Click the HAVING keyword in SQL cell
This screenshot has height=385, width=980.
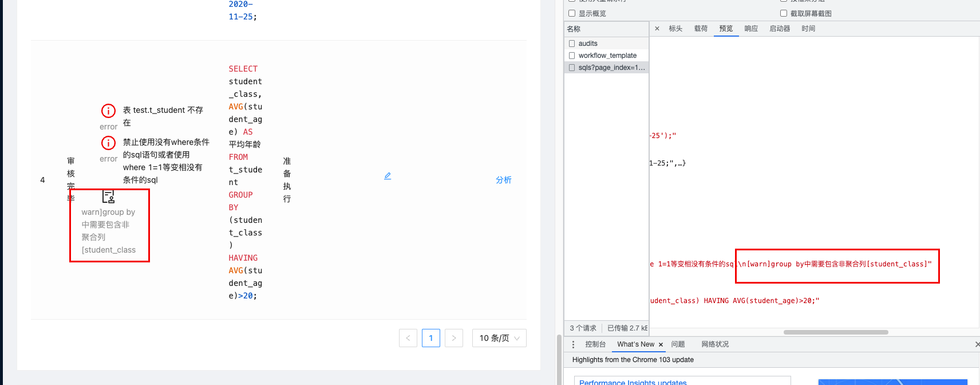pyautogui.click(x=243, y=258)
